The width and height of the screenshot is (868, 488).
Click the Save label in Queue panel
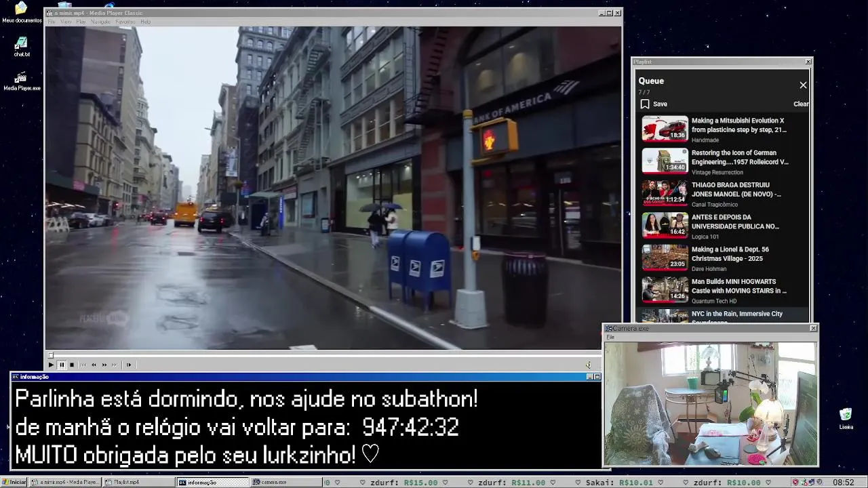[x=660, y=104]
